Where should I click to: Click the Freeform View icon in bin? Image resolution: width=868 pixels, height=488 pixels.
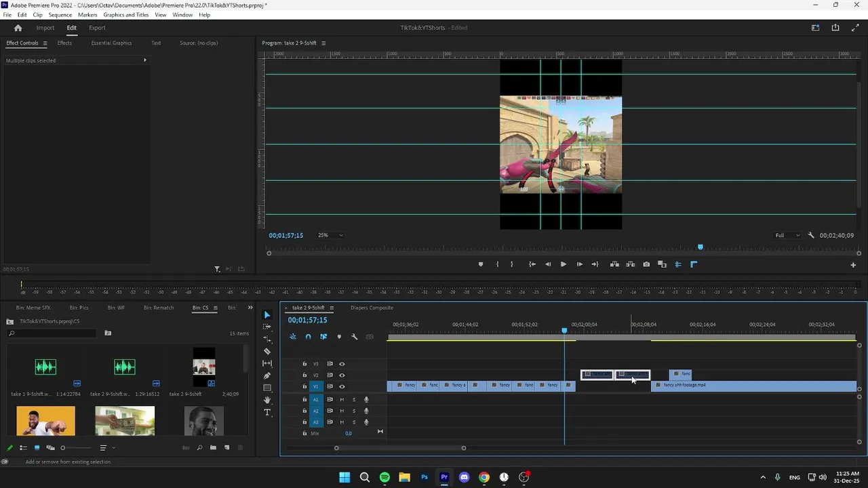pyautogui.click(x=50, y=448)
